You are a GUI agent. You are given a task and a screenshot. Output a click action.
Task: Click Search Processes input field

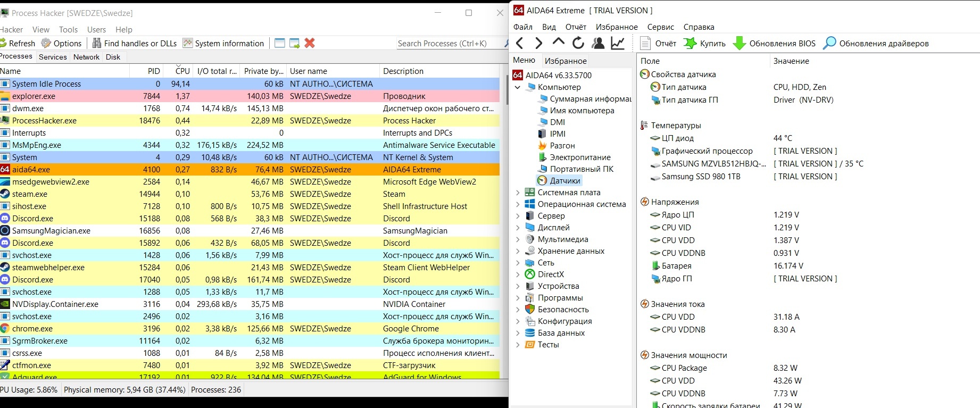click(x=450, y=44)
